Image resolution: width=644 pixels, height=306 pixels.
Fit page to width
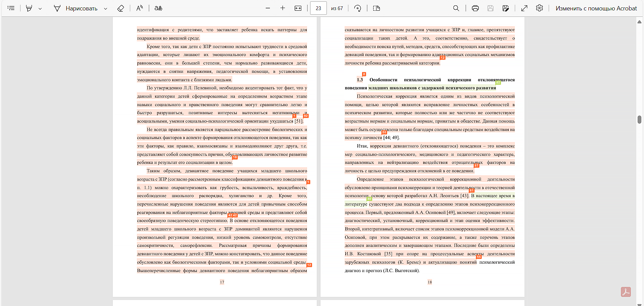point(298,8)
